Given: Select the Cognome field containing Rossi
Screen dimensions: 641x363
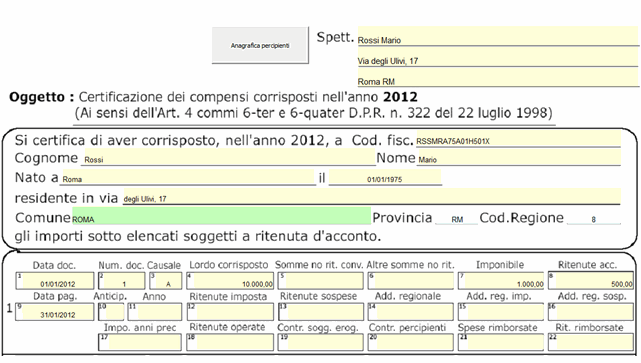Looking at the screenshot, I should tap(228, 157).
